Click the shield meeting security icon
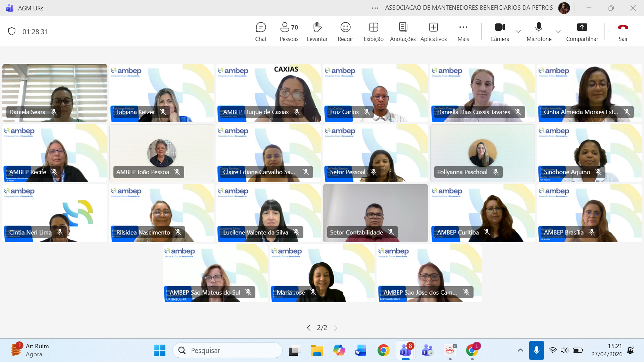The image size is (644, 362). click(12, 32)
